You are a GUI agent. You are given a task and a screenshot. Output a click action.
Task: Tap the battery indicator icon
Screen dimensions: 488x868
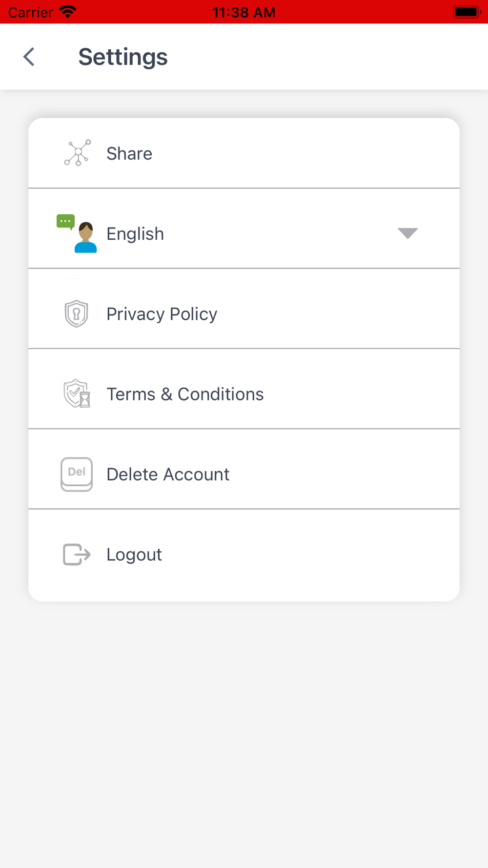(x=467, y=12)
